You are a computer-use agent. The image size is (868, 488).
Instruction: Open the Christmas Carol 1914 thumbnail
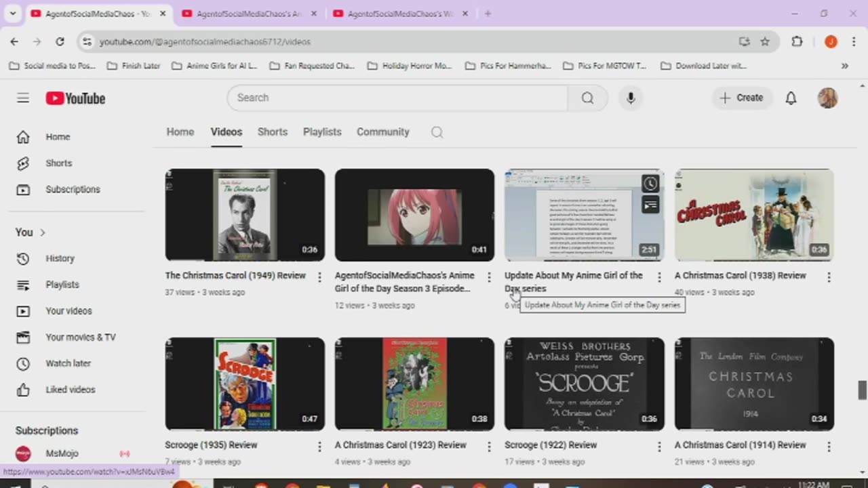754,384
